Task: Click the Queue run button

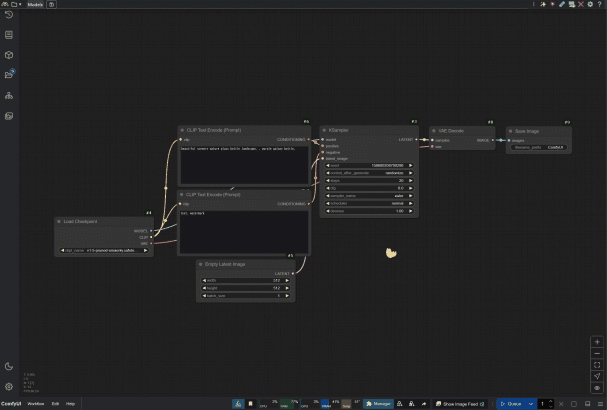Action: click(511, 404)
